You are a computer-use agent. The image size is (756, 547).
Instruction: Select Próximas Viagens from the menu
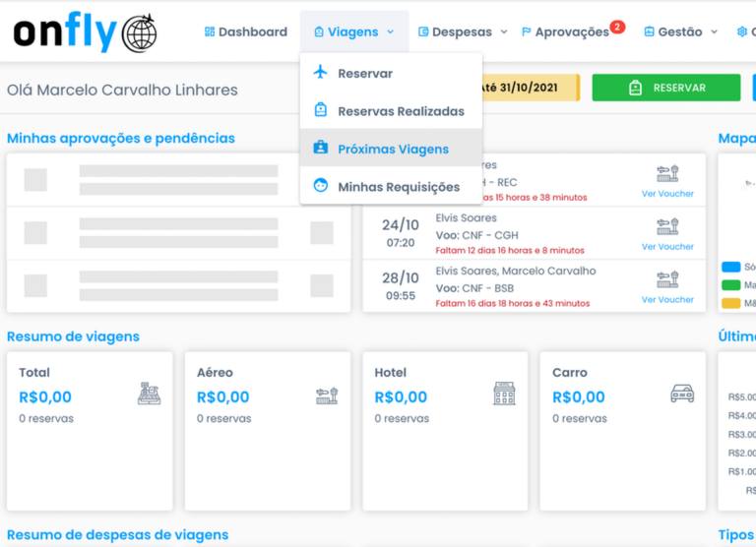tap(393, 150)
